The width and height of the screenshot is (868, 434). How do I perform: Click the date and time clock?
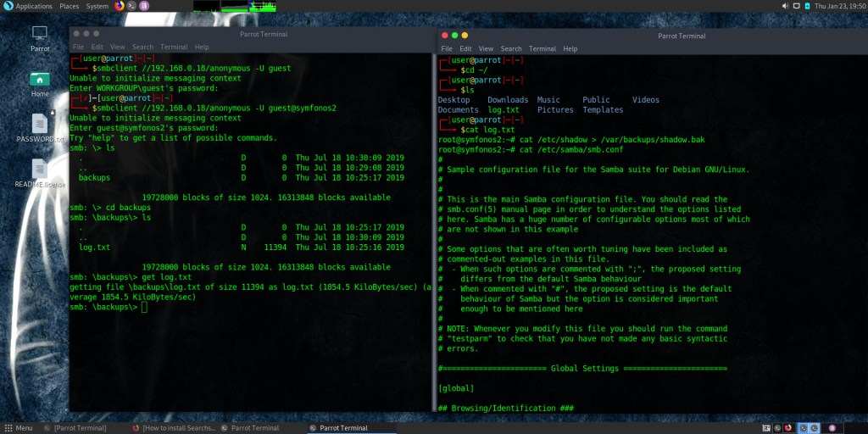[840, 6]
